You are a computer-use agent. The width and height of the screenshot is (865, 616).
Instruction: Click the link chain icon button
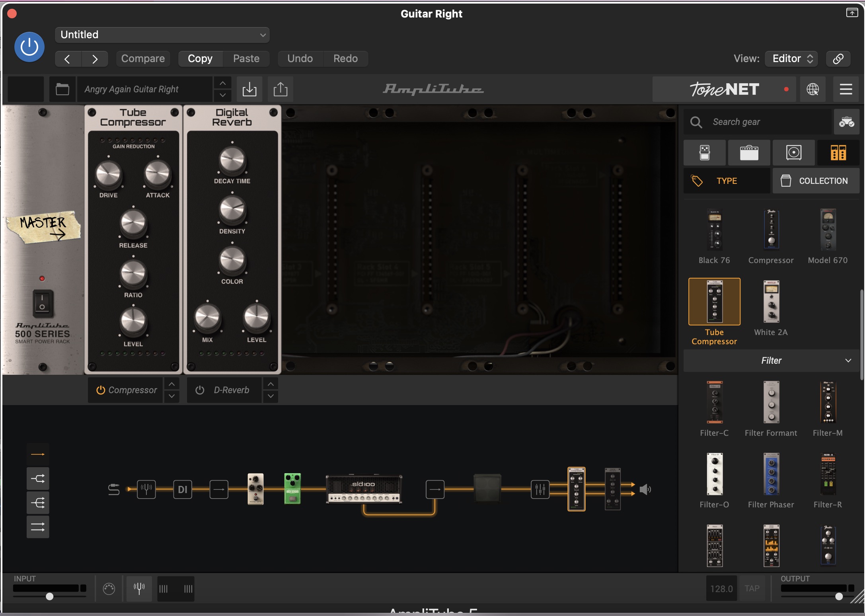pos(838,59)
